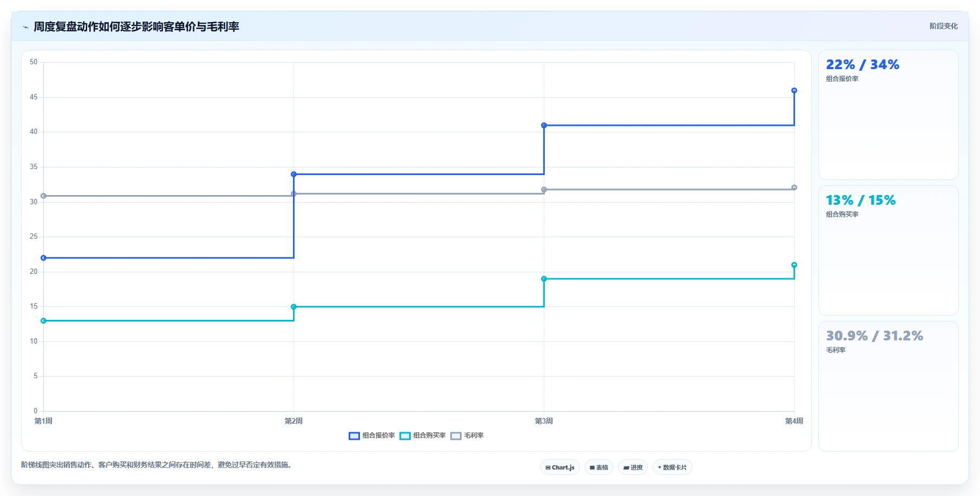The image size is (980, 496).
Task: Click the 第4周 x-axis label
Action: pos(794,421)
